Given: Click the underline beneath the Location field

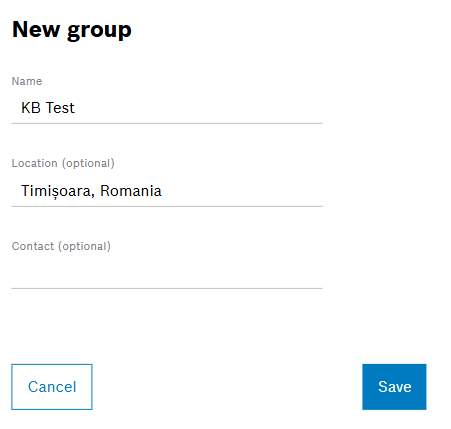Looking at the screenshot, I should [x=167, y=206].
